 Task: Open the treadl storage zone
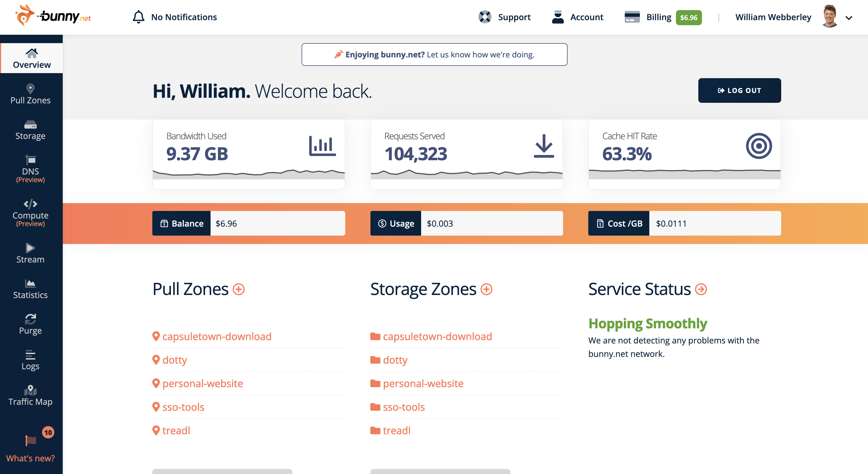point(396,431)
